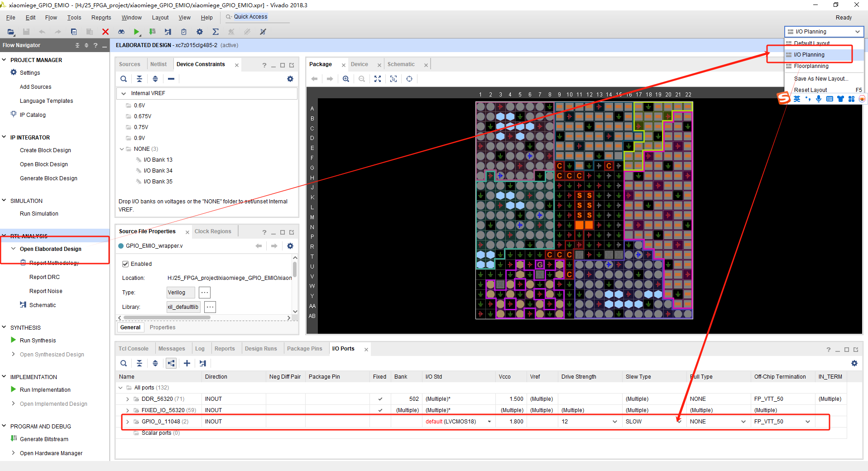Open the I/O Planning layout dropdown

824,32
